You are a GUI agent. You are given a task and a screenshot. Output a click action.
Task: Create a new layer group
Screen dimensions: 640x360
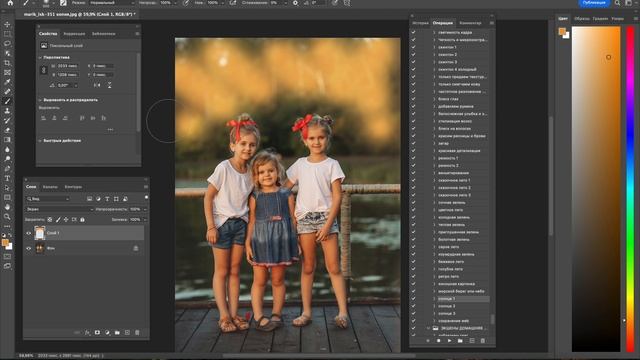(117, 333)
